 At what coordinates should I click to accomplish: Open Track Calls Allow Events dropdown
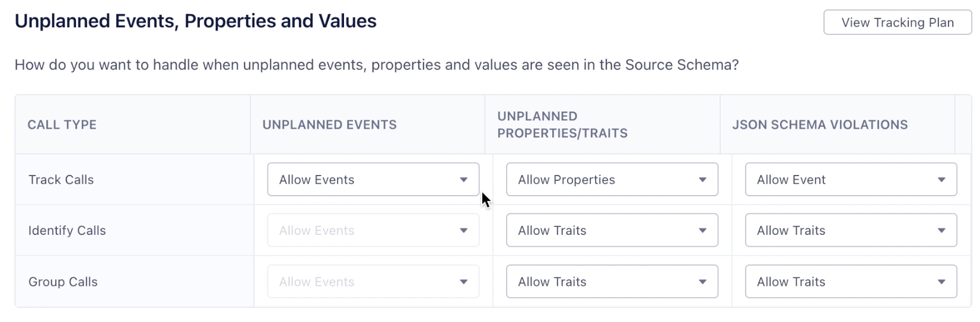(373, 180)
